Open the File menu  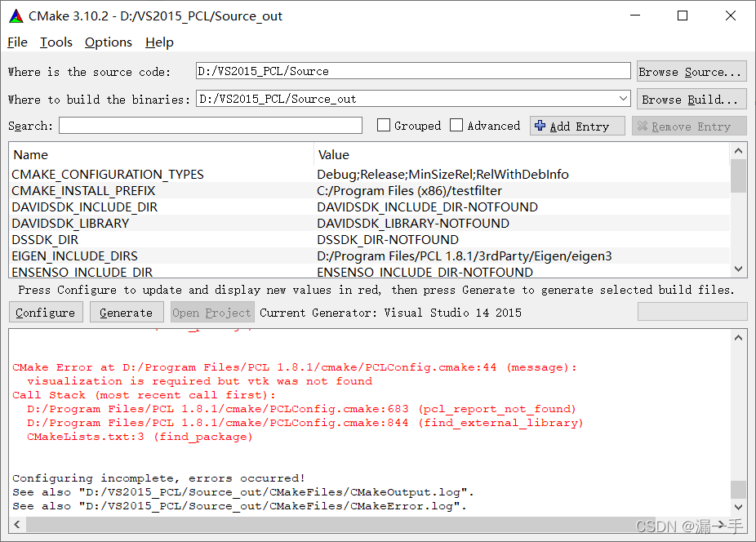(x=17, y=42)
